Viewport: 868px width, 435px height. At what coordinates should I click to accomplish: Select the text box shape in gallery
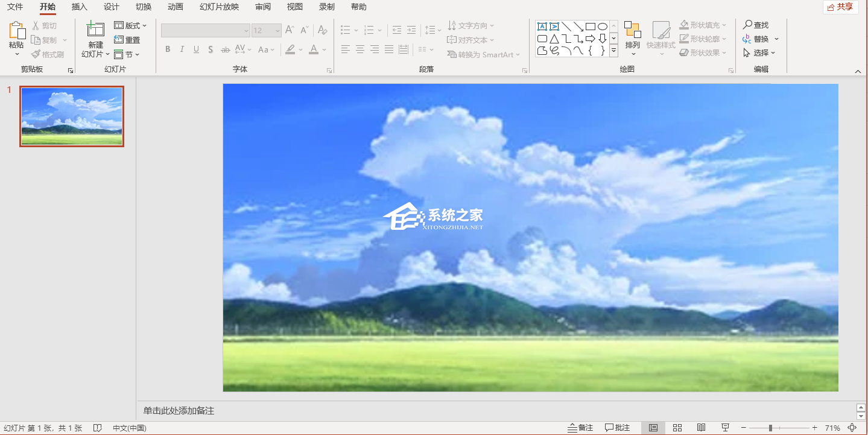point(542,27)
